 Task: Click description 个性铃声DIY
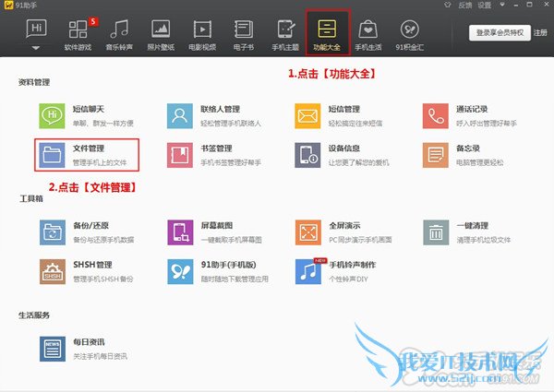click(x=348, y=279)
